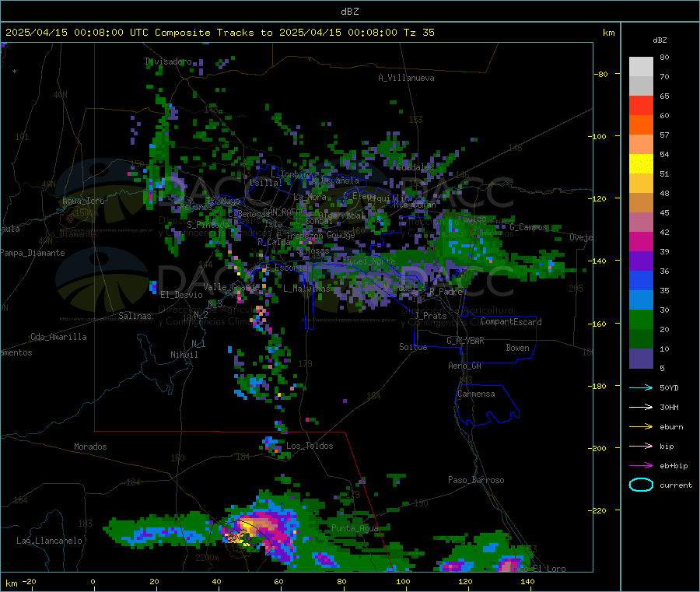Select the brown-orange 48–45 dBZ swatch
This screenshot has height=592, width=700.
click(641, 203)
